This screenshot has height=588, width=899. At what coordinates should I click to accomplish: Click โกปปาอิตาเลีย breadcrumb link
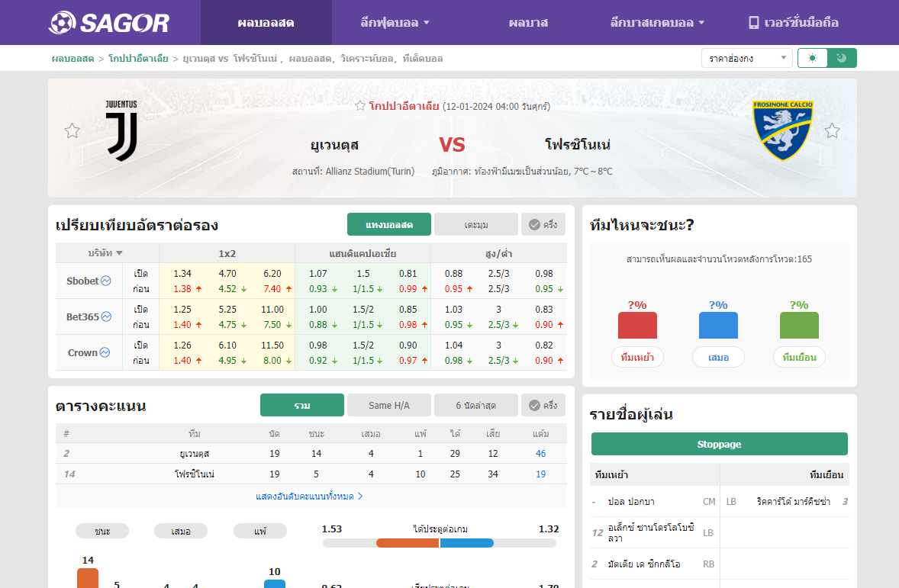138,59
